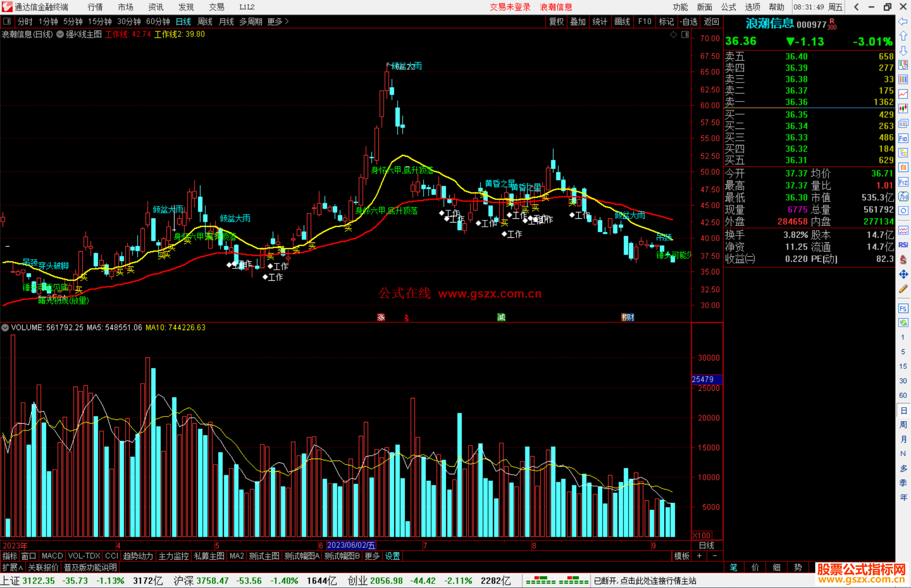The height and width of the screenshot is (588, 911).
Task: Switch to the MACD indicator tab
Action: (52, 556)
